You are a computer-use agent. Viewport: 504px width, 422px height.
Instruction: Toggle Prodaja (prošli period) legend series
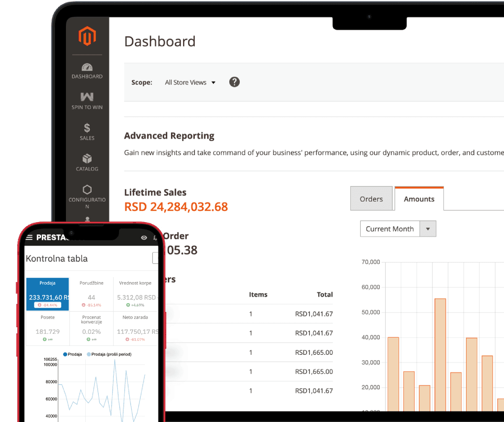[109, 354]
